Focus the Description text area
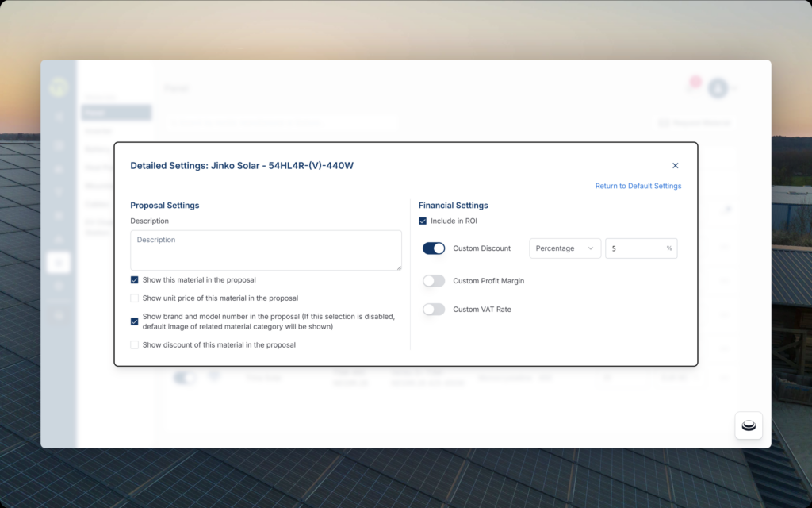Screen dimensions: 812x508 tap(266, 251)
